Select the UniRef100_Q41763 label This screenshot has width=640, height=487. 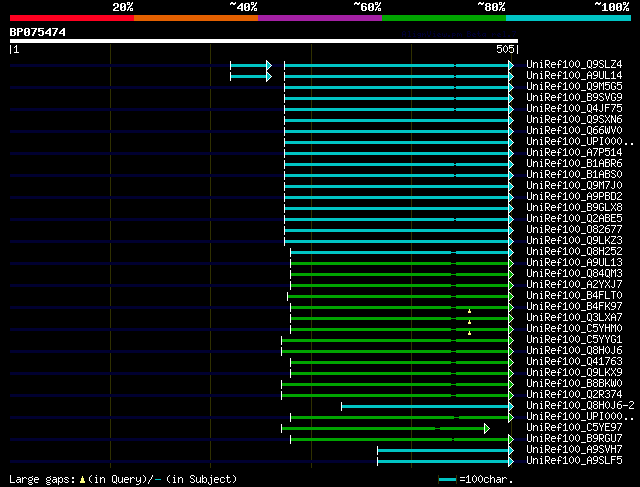tap(574, 362)
